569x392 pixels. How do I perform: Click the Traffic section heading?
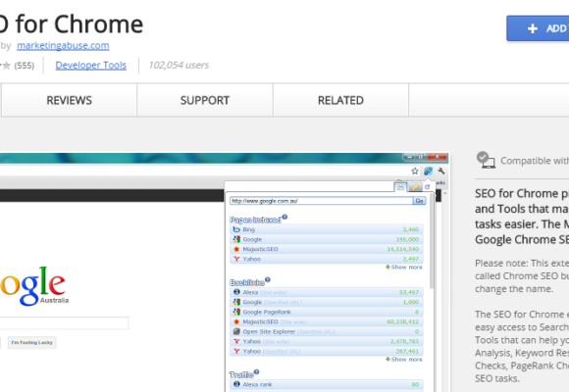coord(241,374)
